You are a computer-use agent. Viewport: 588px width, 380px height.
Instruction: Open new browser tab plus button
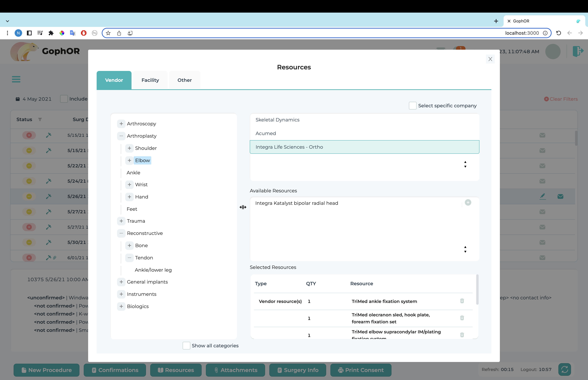coord(496,21)
